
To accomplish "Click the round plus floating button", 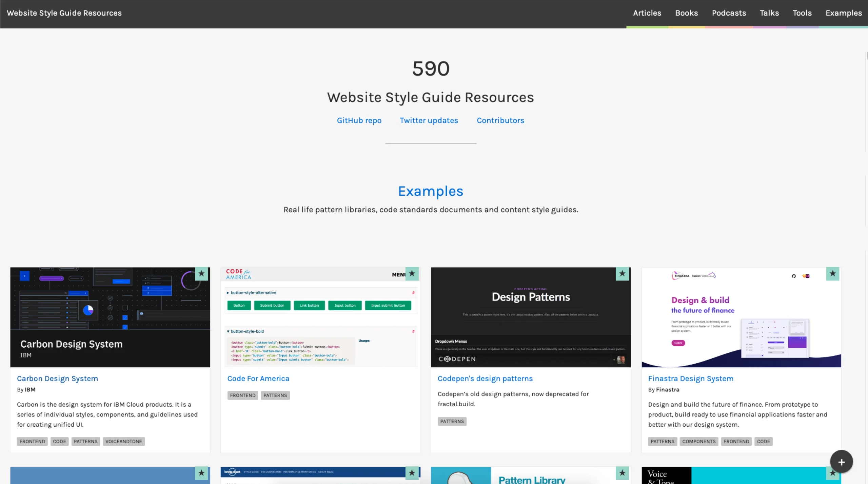I will point(841,462).
